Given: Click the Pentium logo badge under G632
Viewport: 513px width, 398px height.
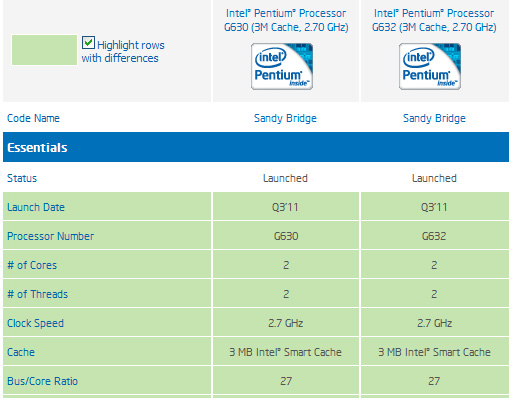Looking at the screenshot, I should coord(430,66).
